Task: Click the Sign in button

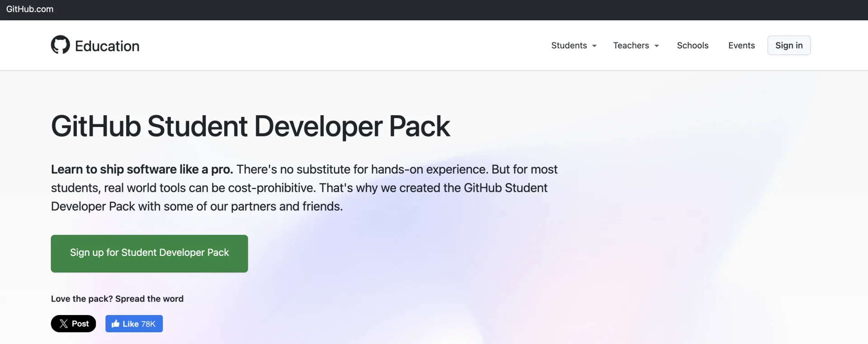Action: (789, 45)
